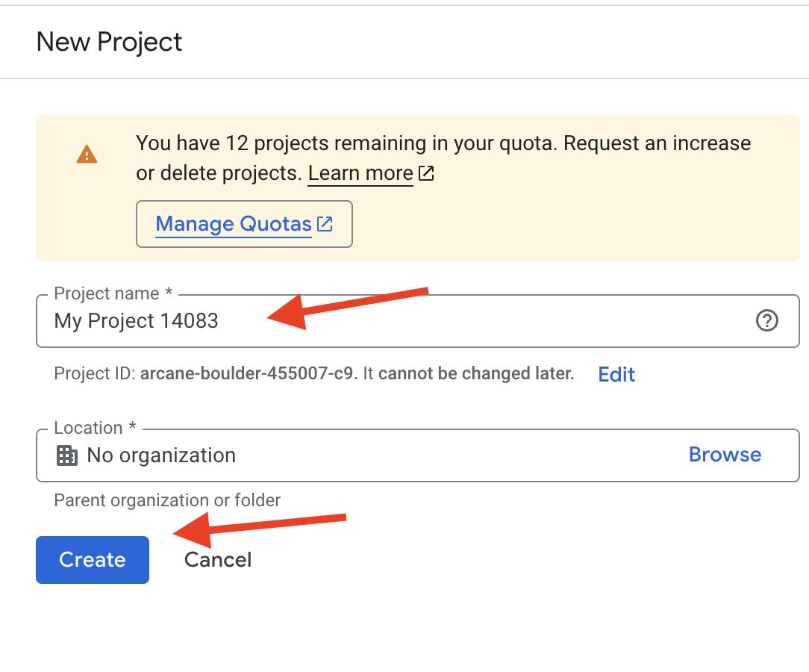The height and width of the screenshot is (672, 809).
Task: Click the 'Location *' field label
Action: 95,428
